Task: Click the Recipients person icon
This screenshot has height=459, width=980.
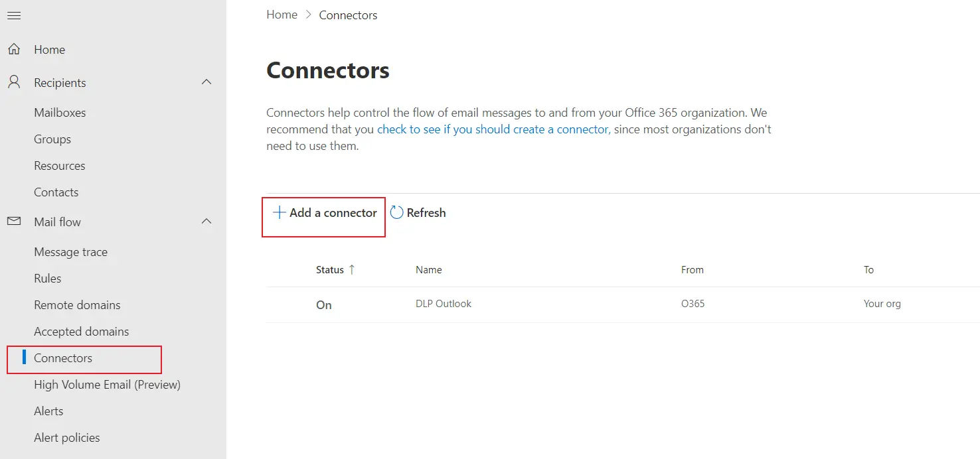Action: [13, 82]
